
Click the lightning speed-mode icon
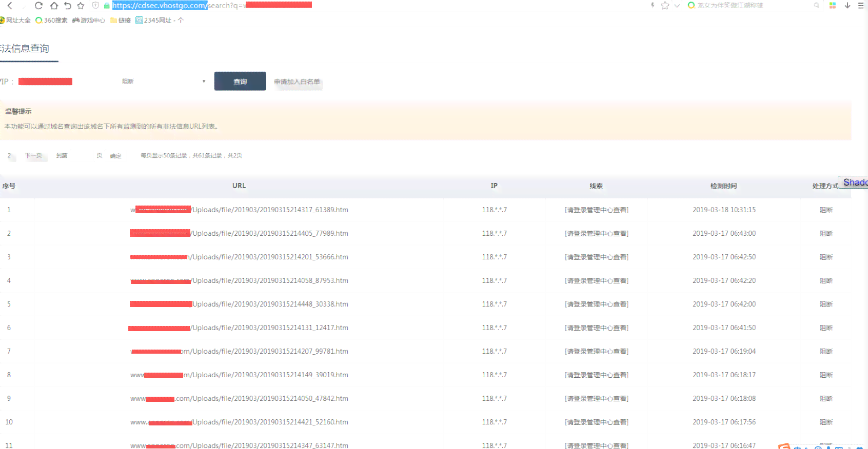click(653, 5)
